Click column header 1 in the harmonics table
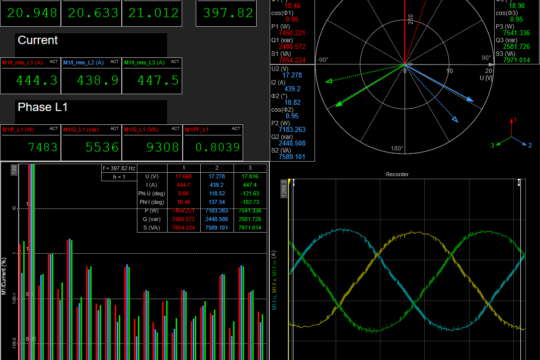 pyautogui.click(x=184, y=168)
